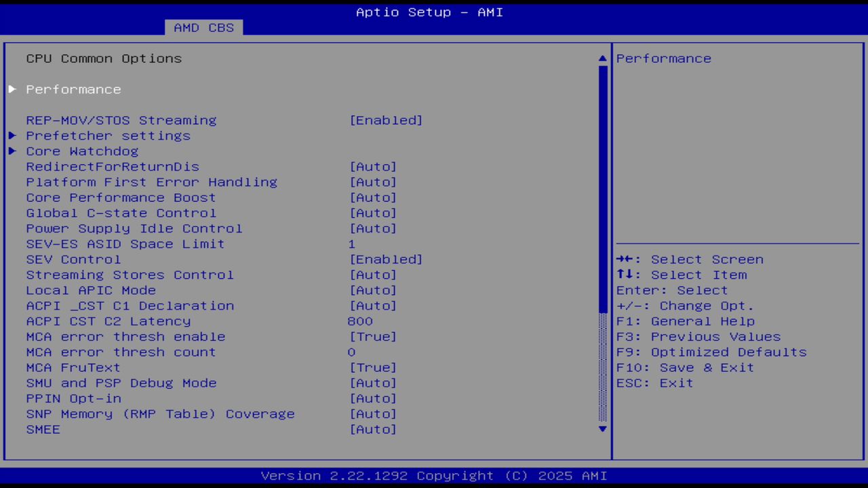868x488 pixels.
Task: Toggle SEV Control Enabled value
Action: click(386, 260)
